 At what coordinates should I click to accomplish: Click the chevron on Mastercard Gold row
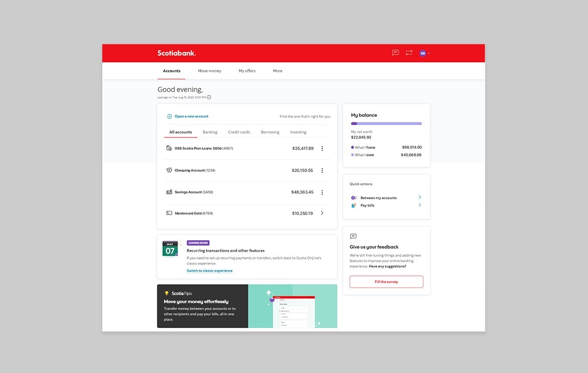tap(322, 213)
